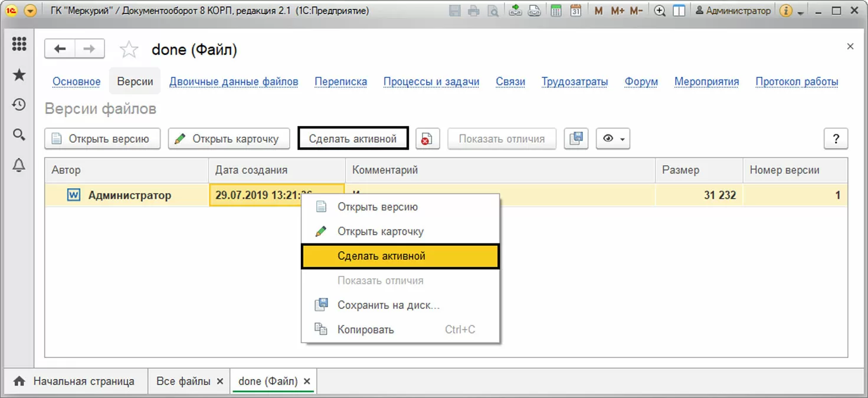The width and height of the screenshot is (868, 398).
Task: Open the Процессы и задачи tab
Action: pyautogui.click(x=431, y=82)
